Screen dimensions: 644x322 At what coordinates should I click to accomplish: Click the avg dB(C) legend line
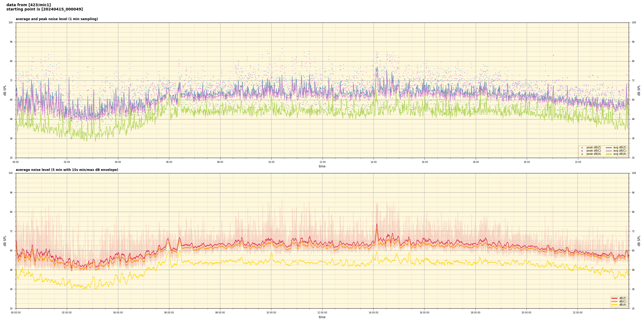pyautogui.click(x=609, y=151)
